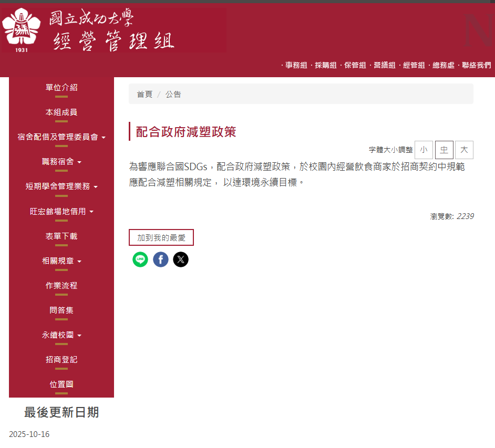Set font size to medium (中)
The width and height of the screenshot is (495, 448).
444,150
